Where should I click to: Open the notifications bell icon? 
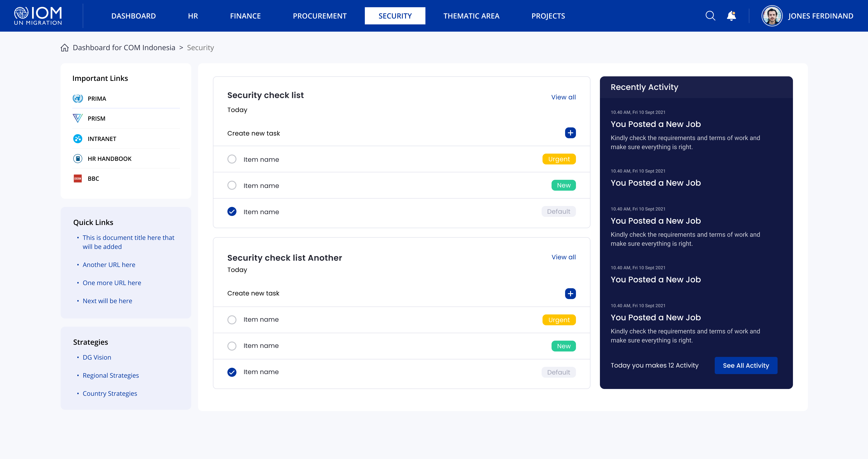tap(731, 16)
